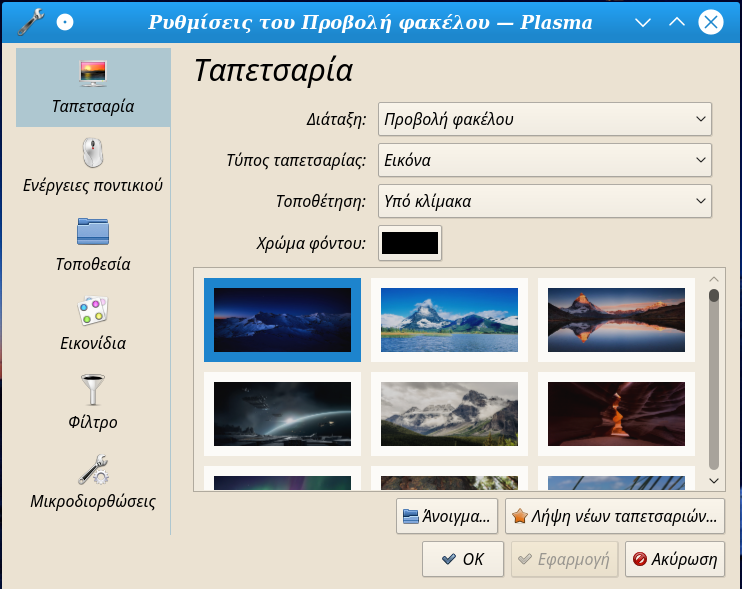The image size is (742, 589).
Task: Select the brown tree-bark wallpaper in last row
Action: [x=449, y=479]
